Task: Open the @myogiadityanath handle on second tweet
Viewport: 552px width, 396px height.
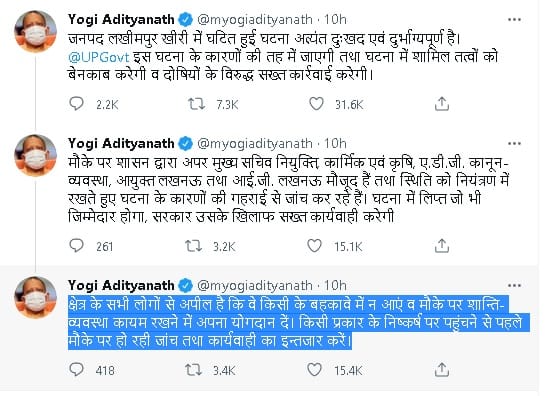Action: [255, 144]
